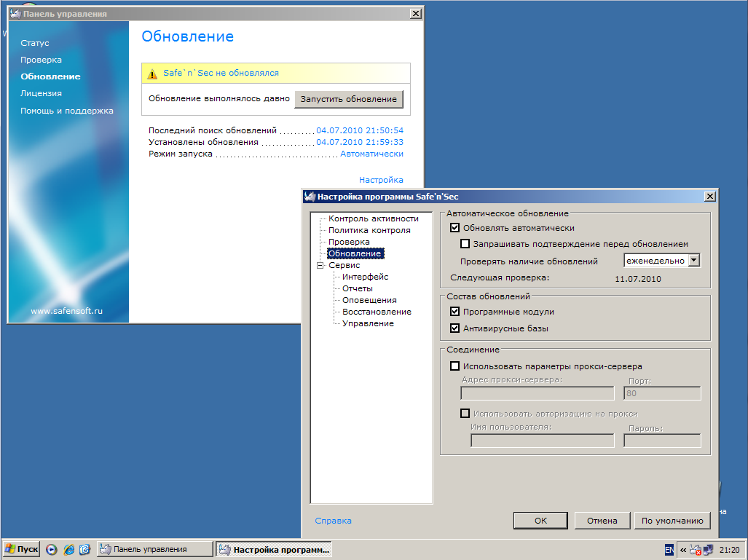This screenshot has height=560, width=748.
Task: Click the rhino icon in the Панель управления title bar
Action: point(15,14)
